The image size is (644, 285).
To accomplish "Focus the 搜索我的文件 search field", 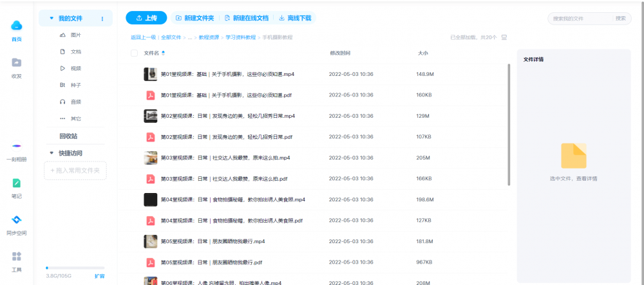I will coord(580,19).
